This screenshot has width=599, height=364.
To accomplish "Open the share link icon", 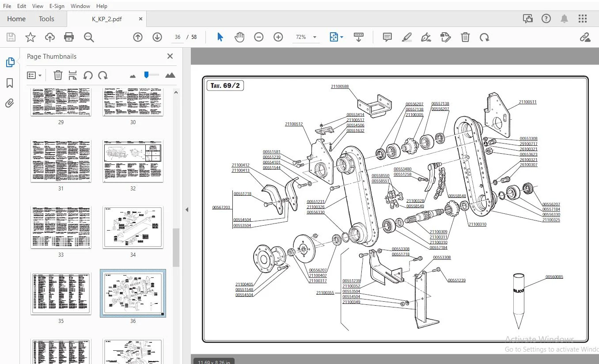I will point(585,37).
